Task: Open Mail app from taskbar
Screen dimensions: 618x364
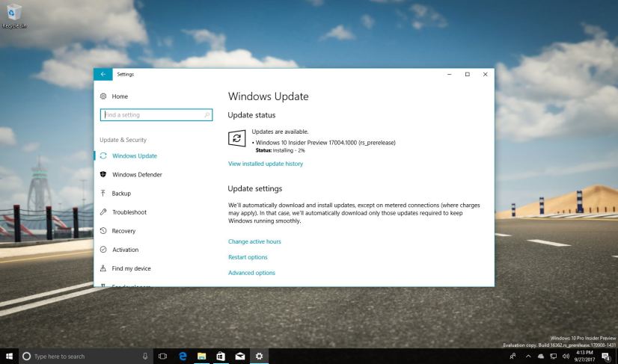Action: pos(240,356)
